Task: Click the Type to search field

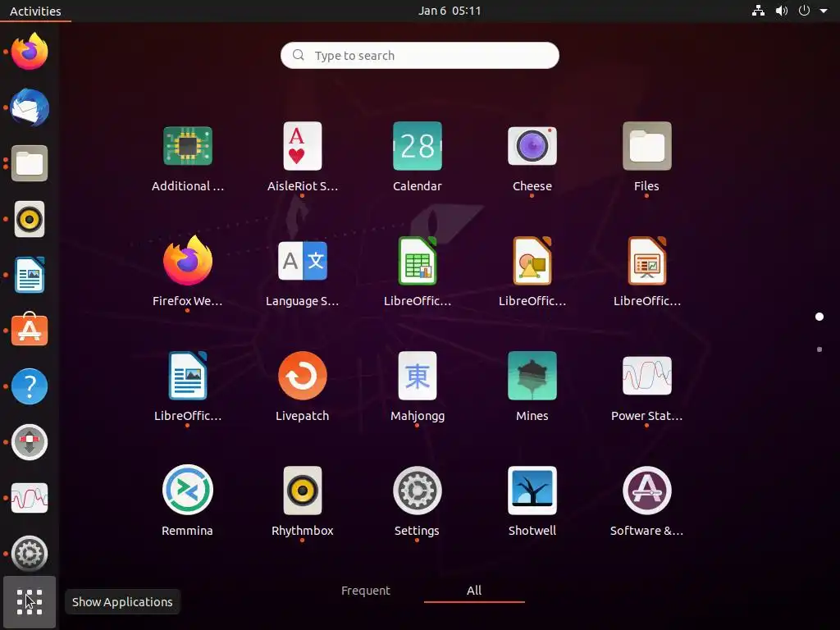Action: [x=420, y=55]
